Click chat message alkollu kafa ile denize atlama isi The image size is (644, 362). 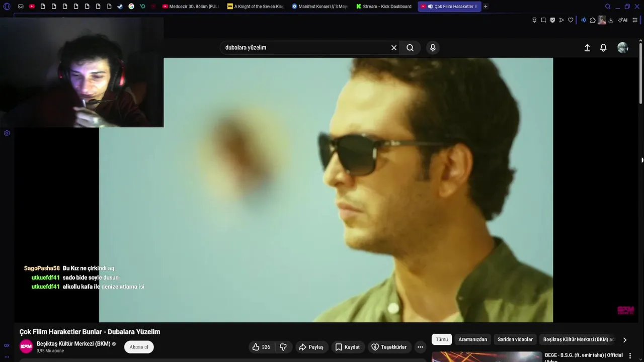pos(104,287)
